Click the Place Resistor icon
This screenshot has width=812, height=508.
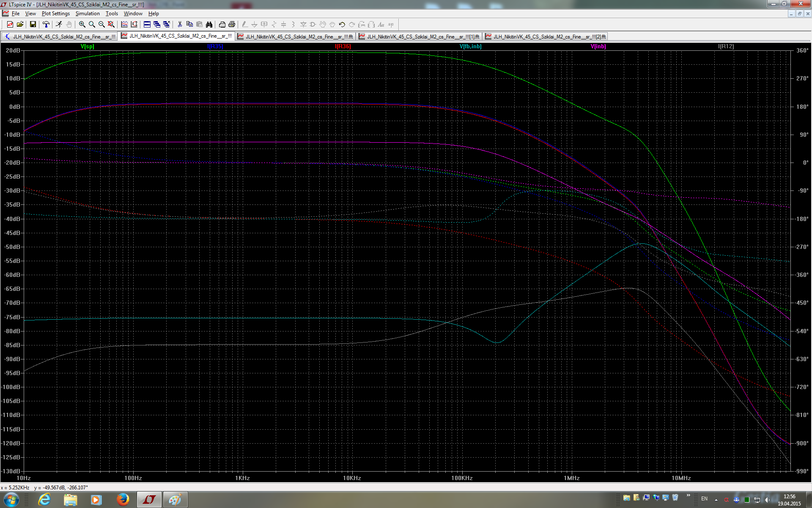[x=274, y=25]
